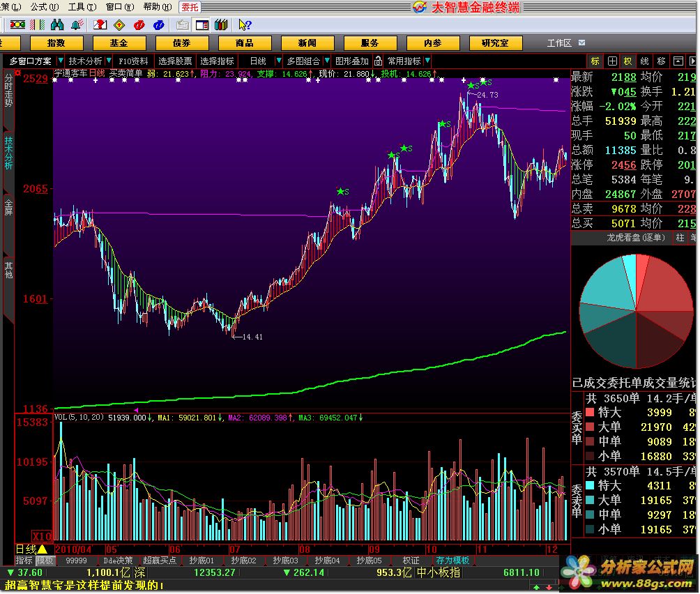Click the 债券 yellow button
The width and height of the screenshot is (700, 594).
pyautogui.click(x=182, y=43)
